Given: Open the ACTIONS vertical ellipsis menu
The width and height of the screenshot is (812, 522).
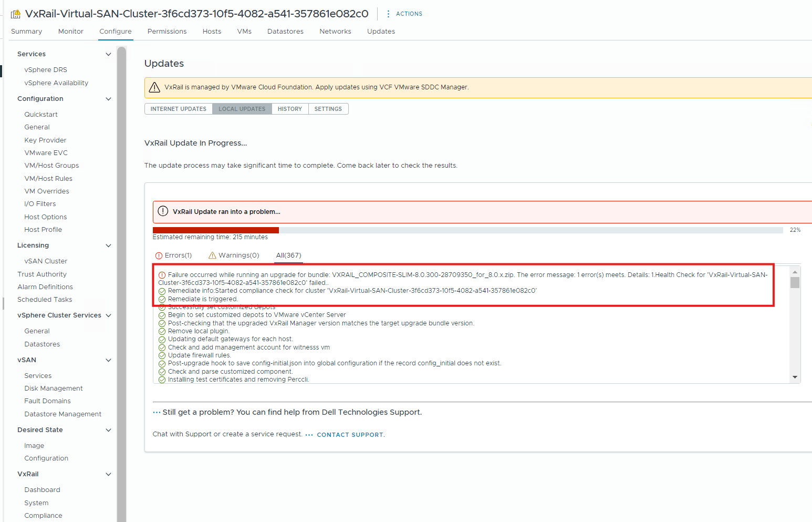Looking at the screenshot, I should point(389,14).
